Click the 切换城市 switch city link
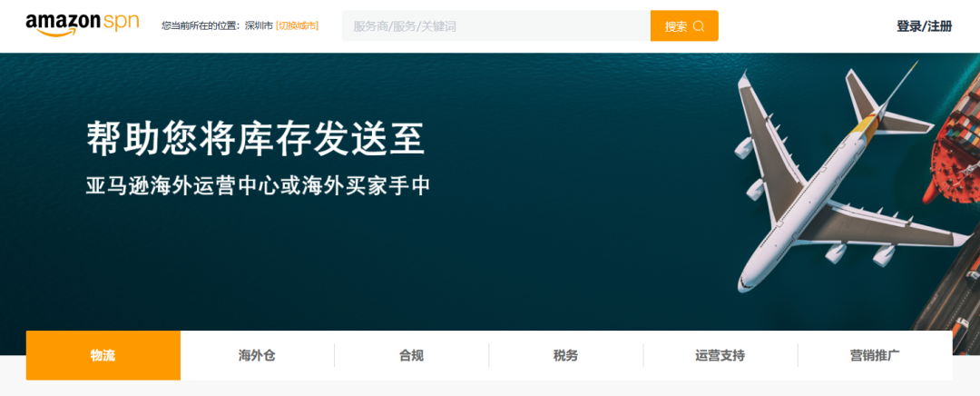980x396 pixels. (297, 25)
